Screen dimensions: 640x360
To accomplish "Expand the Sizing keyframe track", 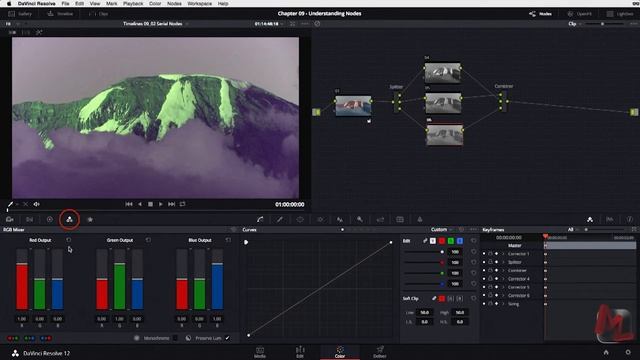I will coord(503,304).
